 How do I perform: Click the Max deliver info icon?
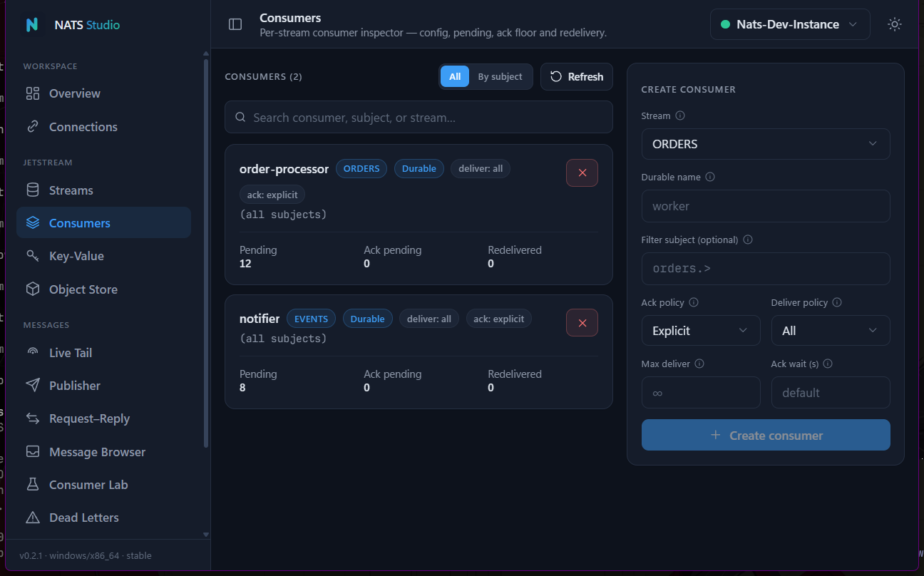click(x=699, y=364)
